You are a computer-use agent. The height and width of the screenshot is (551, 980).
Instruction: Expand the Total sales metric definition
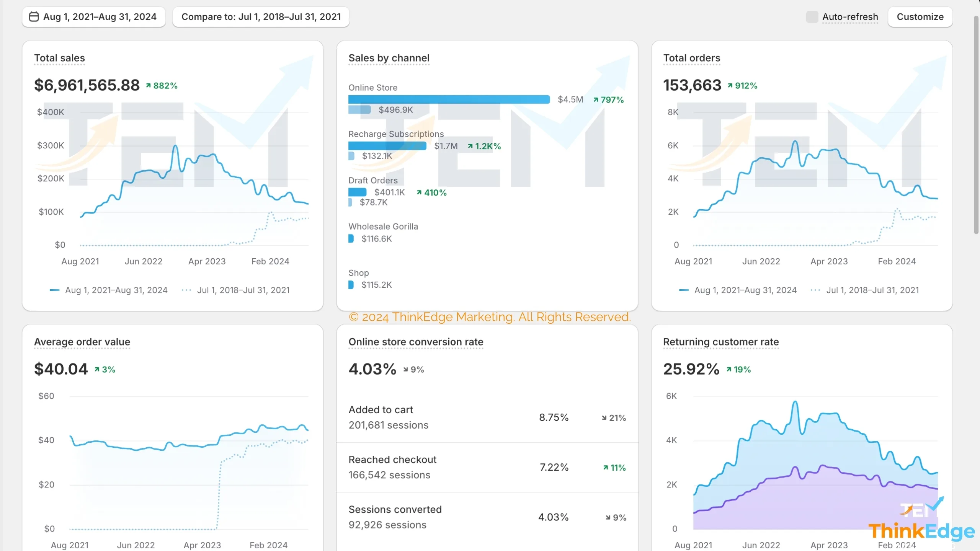click(x=59, y=58)
